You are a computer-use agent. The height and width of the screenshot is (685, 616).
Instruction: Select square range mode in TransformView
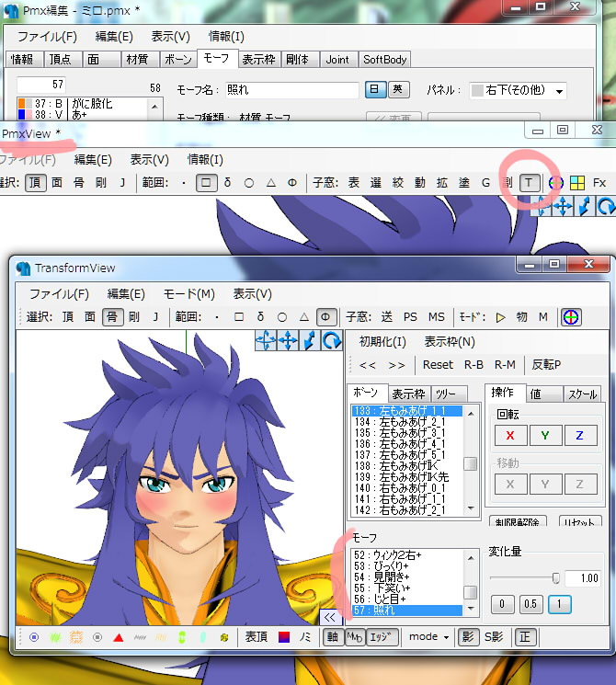pos(238,317)
